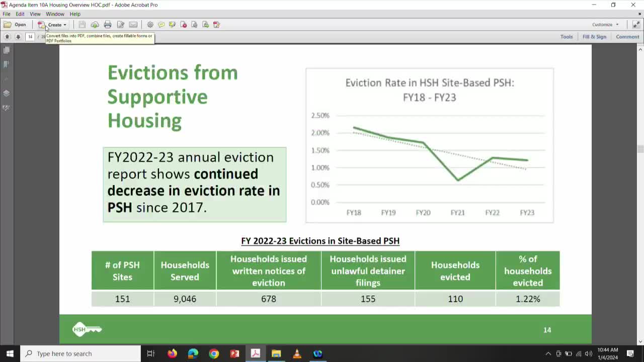This screenshot has width=644, height=362.
Task: Select the highlight text tool
Action: 172,24
